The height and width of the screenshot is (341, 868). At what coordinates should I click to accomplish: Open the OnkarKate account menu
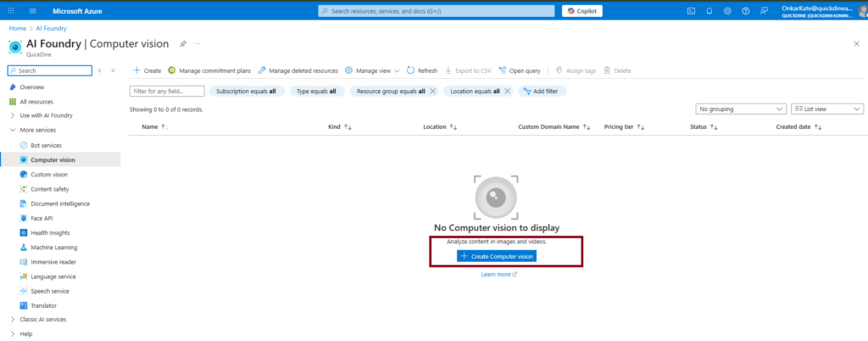pyautogui.click(x=824, y=11)
